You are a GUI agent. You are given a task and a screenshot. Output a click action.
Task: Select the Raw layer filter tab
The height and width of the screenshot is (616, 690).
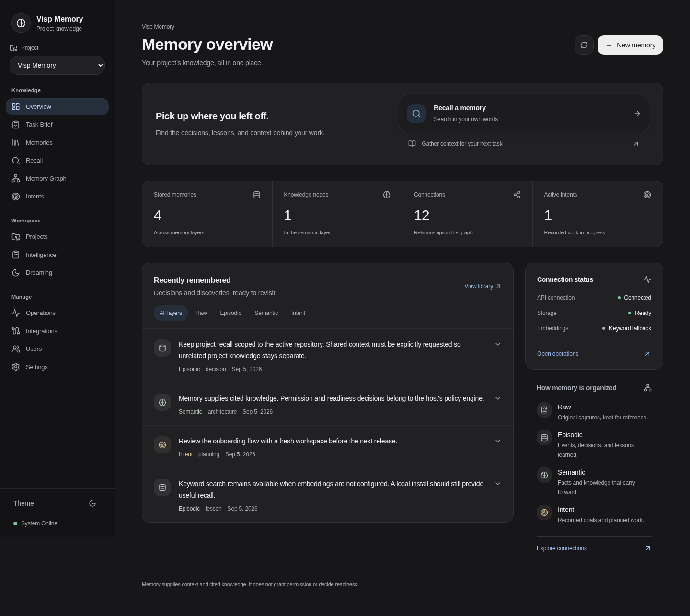[x=201, y=313]
